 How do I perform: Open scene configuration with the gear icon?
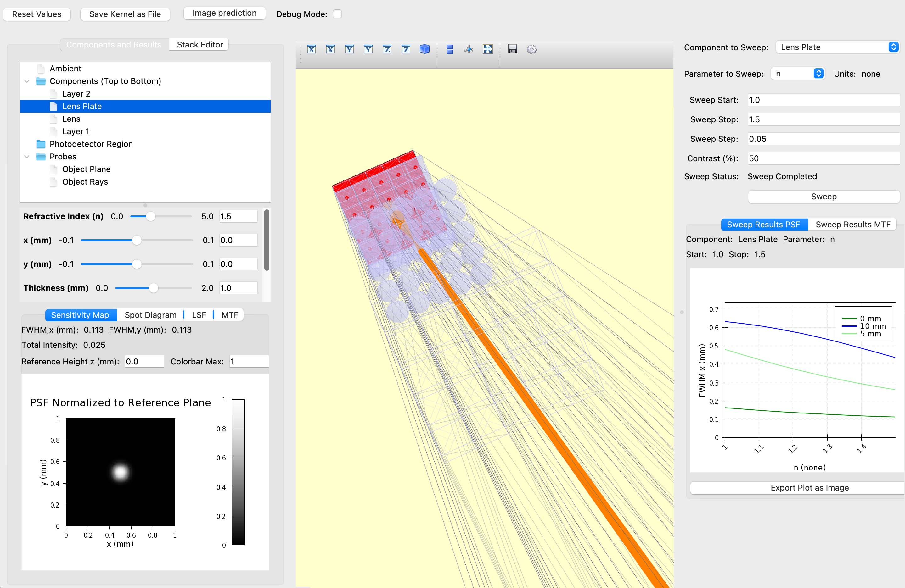[531, 49]
